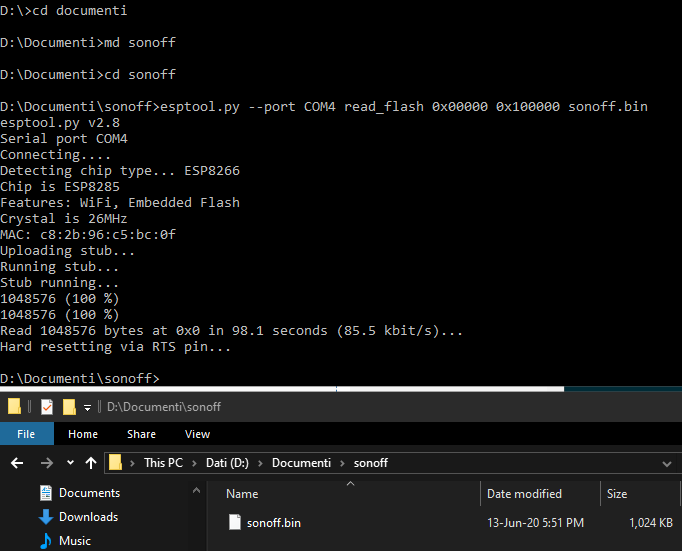This screenshot has height=551, width=682.
Task: Open the Customize Quick Access Toolbar dropdown
Action: click(87, 407)
